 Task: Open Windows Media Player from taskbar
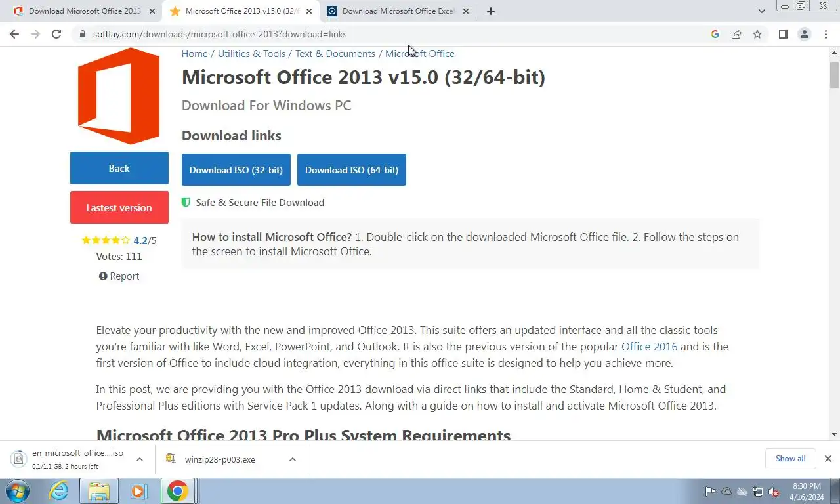138,491
